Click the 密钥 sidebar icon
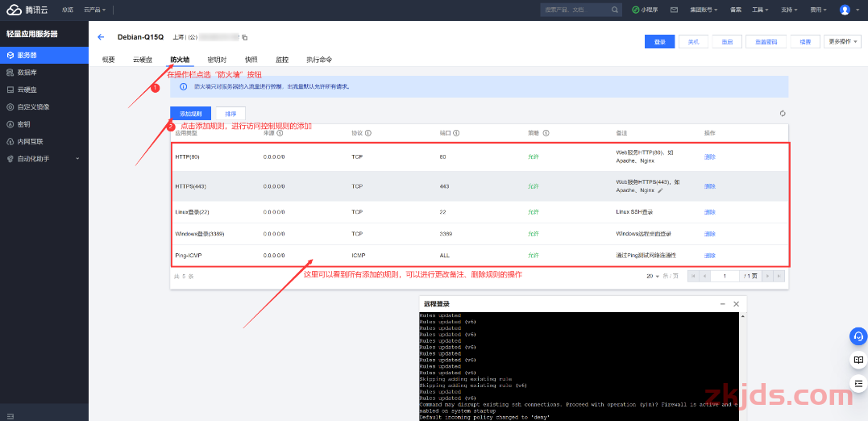This screenshot has height=421, width=868. click(10, 124)
